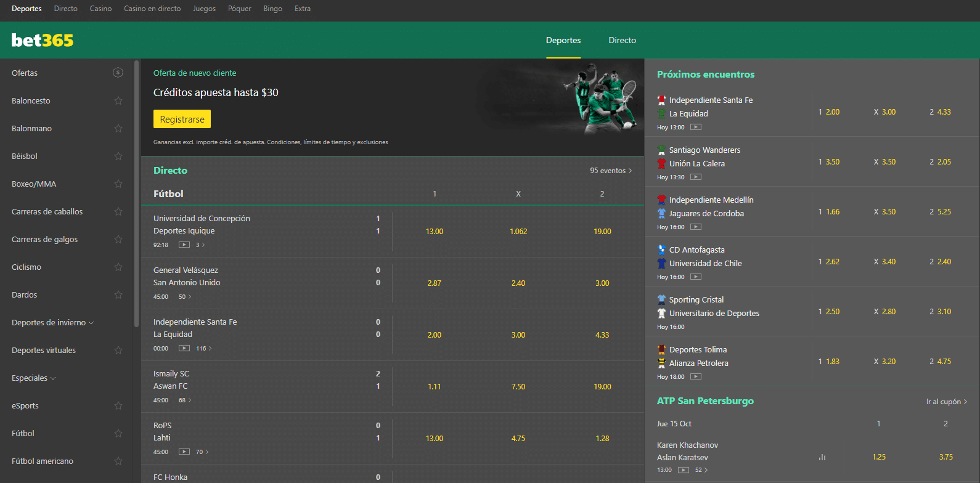Click stream icon for Deportes Tolima upcoming match
This screenshot has width=980, height=483.
point(696,376)
